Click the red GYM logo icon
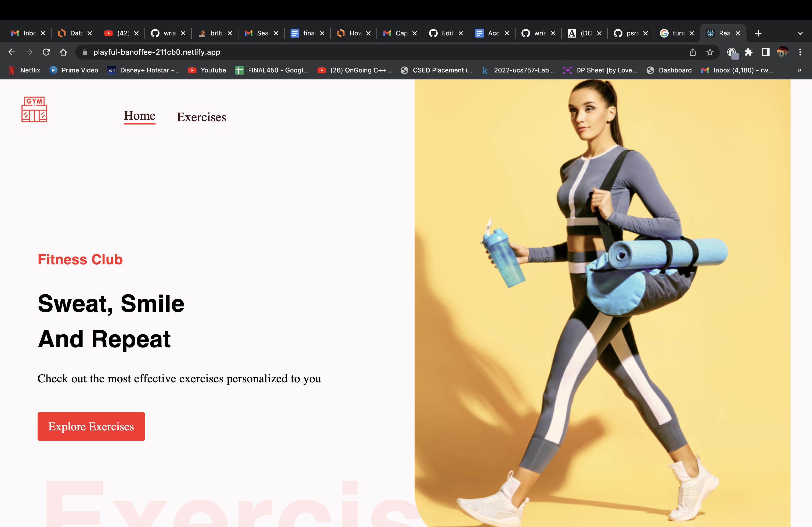 coord(34,109)
